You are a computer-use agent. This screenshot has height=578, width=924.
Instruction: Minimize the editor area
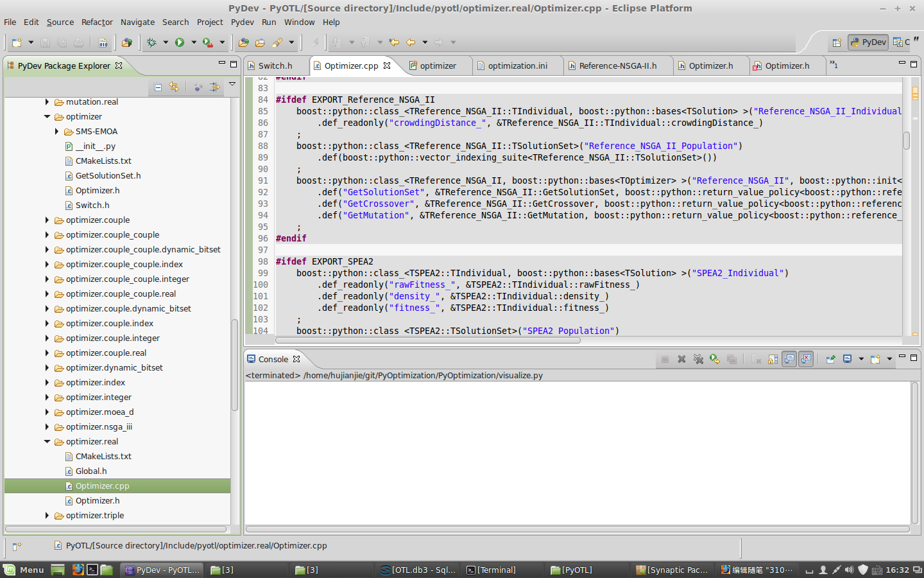point(902,63)
